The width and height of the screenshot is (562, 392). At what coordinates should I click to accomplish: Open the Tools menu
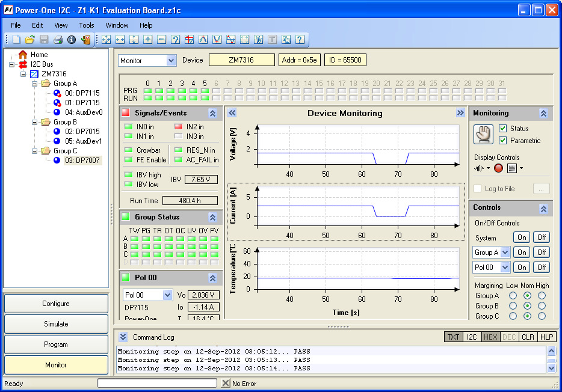[x=86, y=25]
